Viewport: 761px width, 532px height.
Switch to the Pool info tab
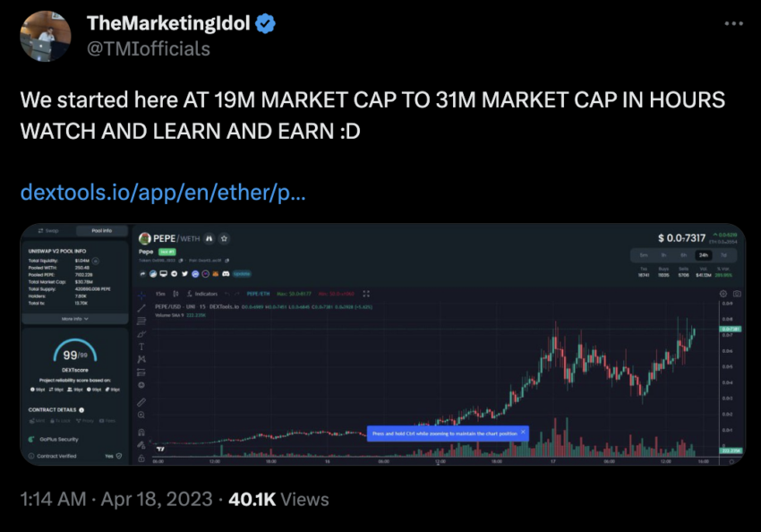click(101, 231)
